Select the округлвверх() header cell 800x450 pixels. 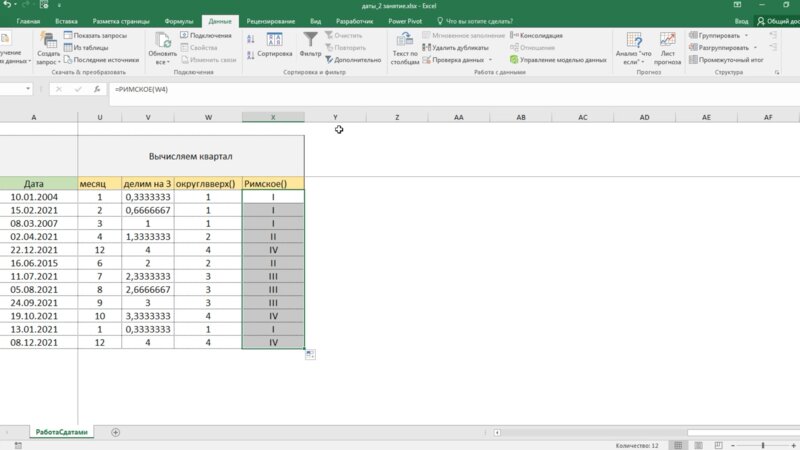pyautogui.click(x=208, y=184)
